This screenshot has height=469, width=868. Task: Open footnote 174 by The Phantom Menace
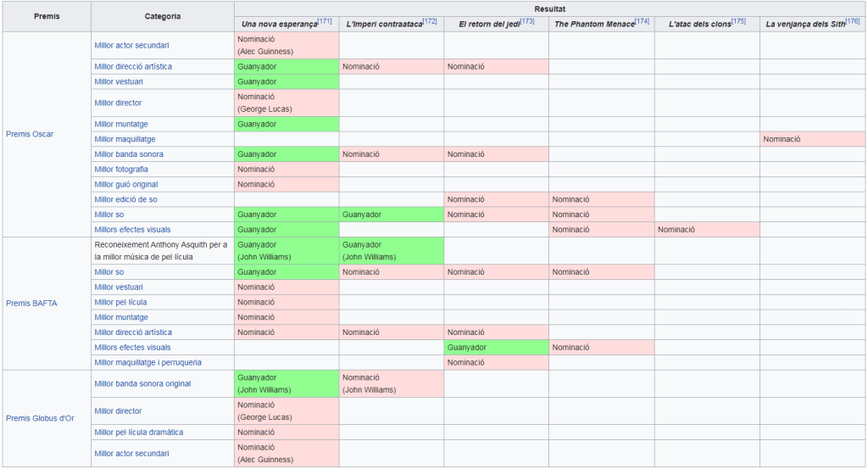[642, 21]
